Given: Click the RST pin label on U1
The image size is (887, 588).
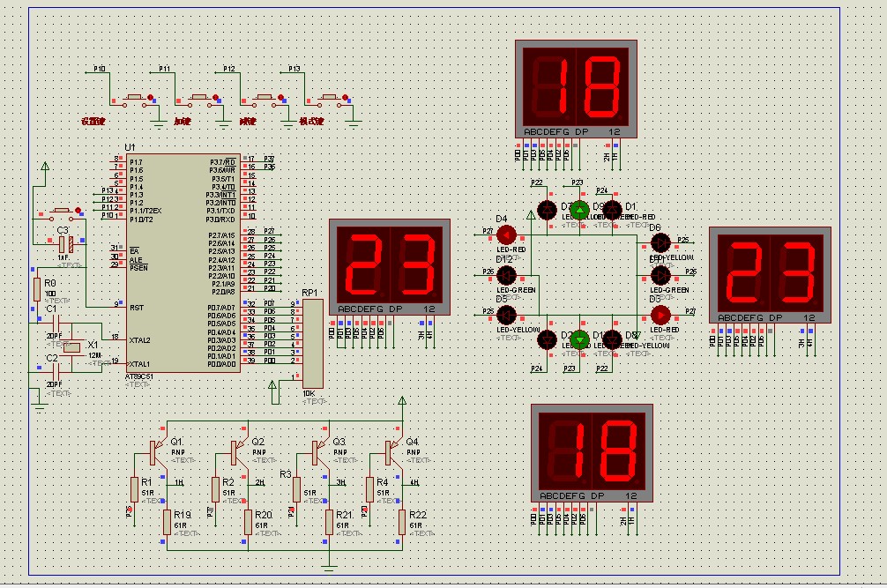Looking at the screenshot, I should [x=137, y=308].
